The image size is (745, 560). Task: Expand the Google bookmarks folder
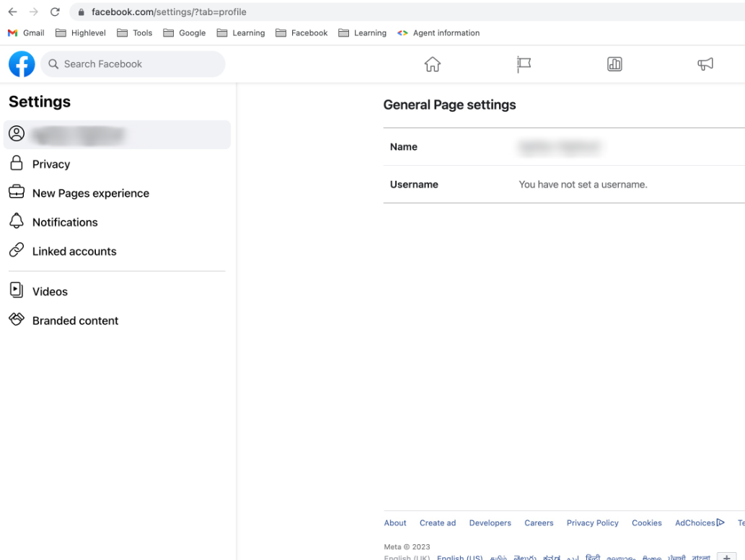185,32
